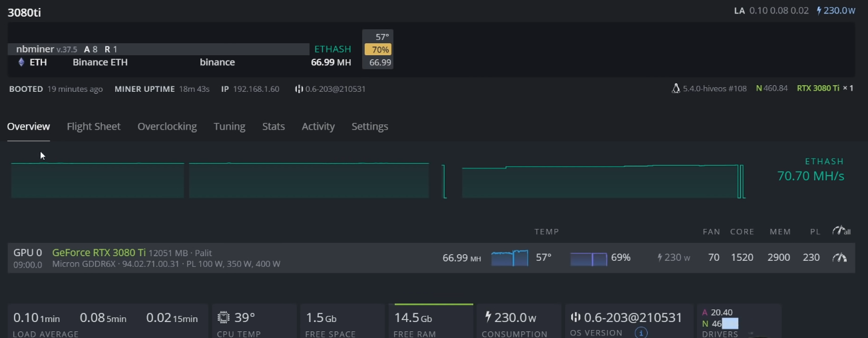
Task: Click the Binance ETH wallet name
Action: pyautogui.click(x=100, y=63)
